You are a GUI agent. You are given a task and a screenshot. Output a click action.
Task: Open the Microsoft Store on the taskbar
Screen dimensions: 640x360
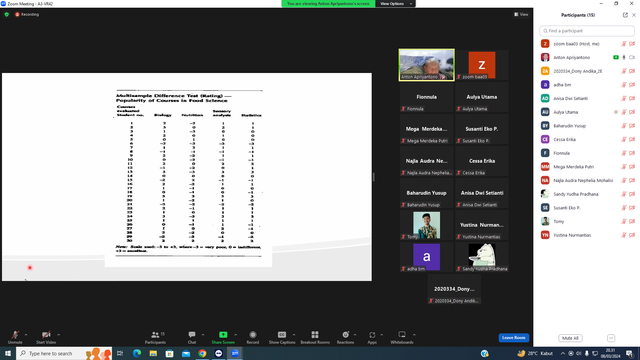coord(169,353)
